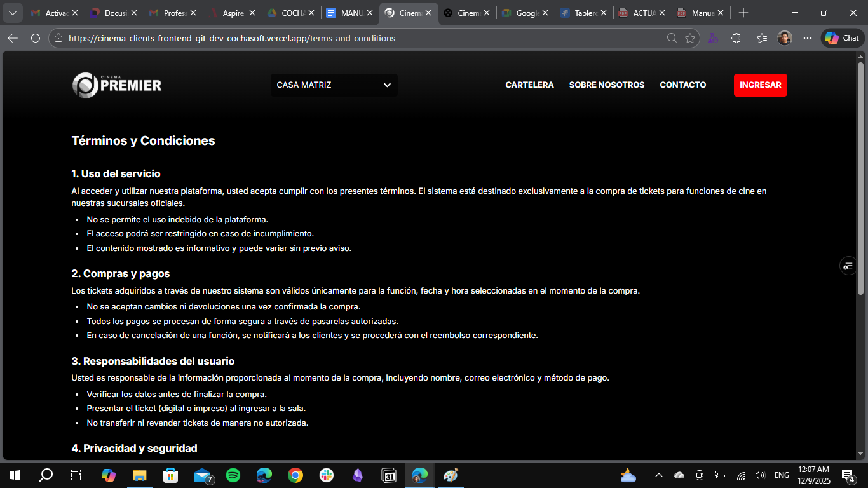Click the floating widget on the right edge
This screenshot has height=488, width=868.
848,266
